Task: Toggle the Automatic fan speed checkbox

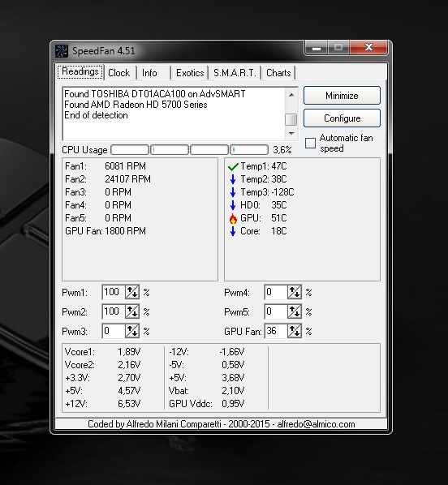Action: click(x=310, y=144)
